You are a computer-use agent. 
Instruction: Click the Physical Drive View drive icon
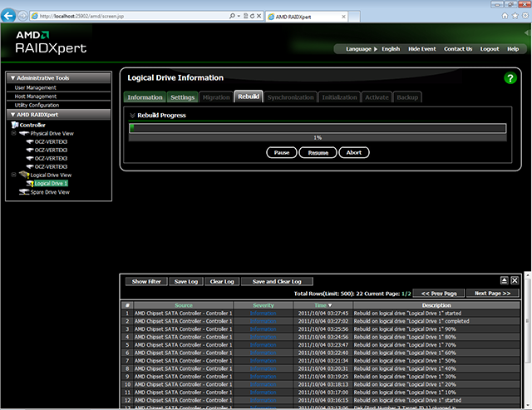(x=24, y=133)
